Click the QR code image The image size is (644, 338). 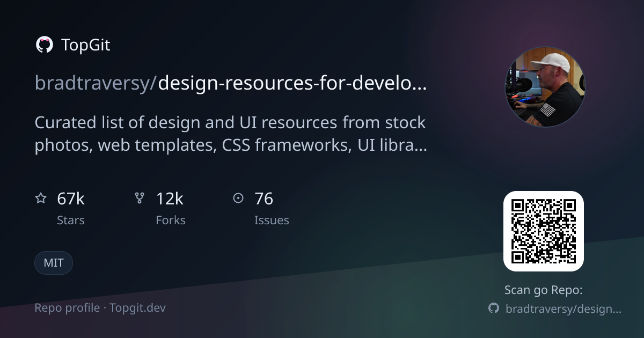(544, 231)
